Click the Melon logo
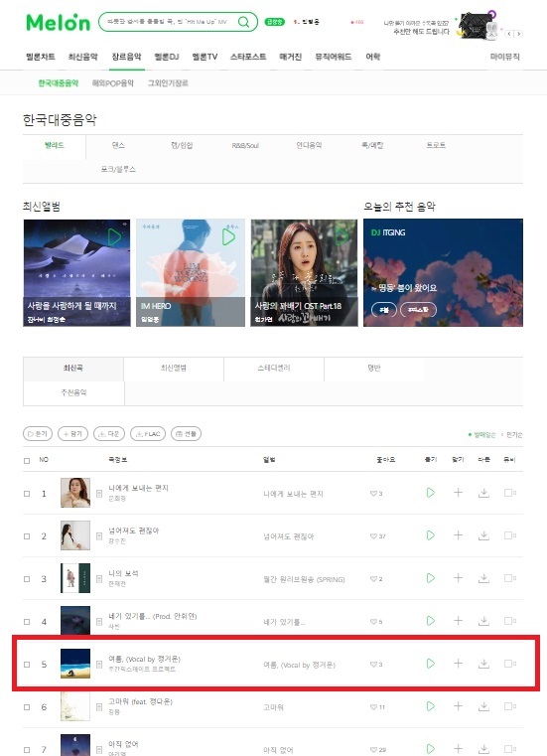This screenshot has width=547, height=756. click(x=58, y=22)
